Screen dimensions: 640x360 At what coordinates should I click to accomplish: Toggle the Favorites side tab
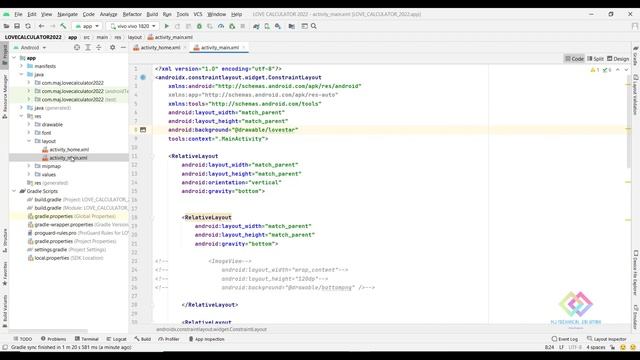[4, 273]
